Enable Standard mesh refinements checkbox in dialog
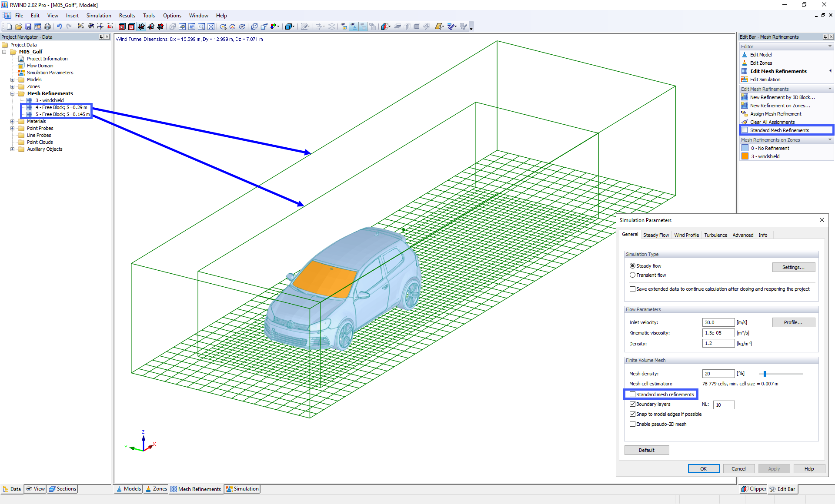Image resolution: width=835 pixels, height=504 pixels. coord(633,395)
